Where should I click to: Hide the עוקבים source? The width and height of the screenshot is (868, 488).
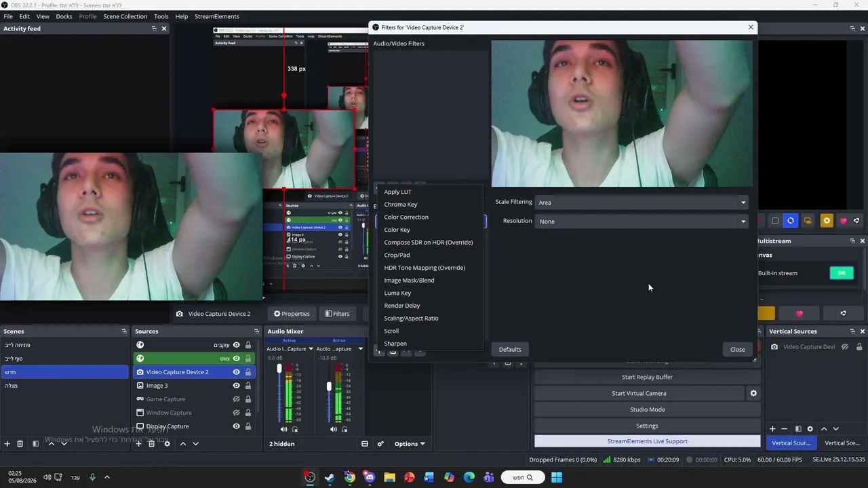click(x=237, y=345)
